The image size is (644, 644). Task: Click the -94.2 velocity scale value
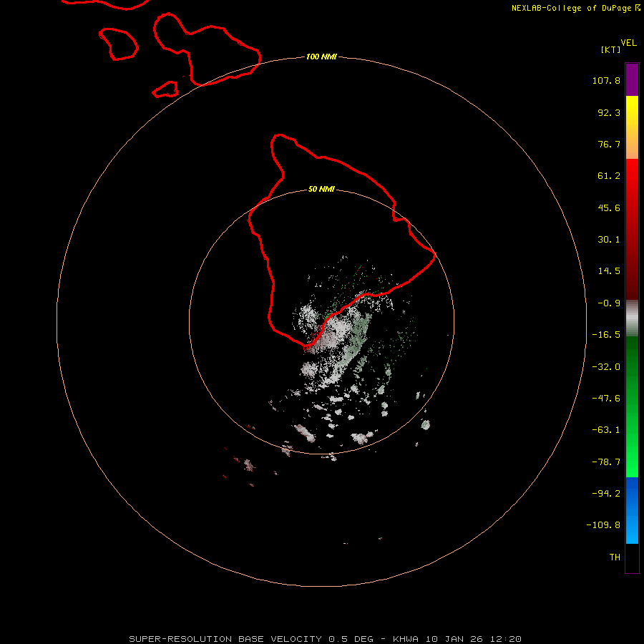[606, 494]
